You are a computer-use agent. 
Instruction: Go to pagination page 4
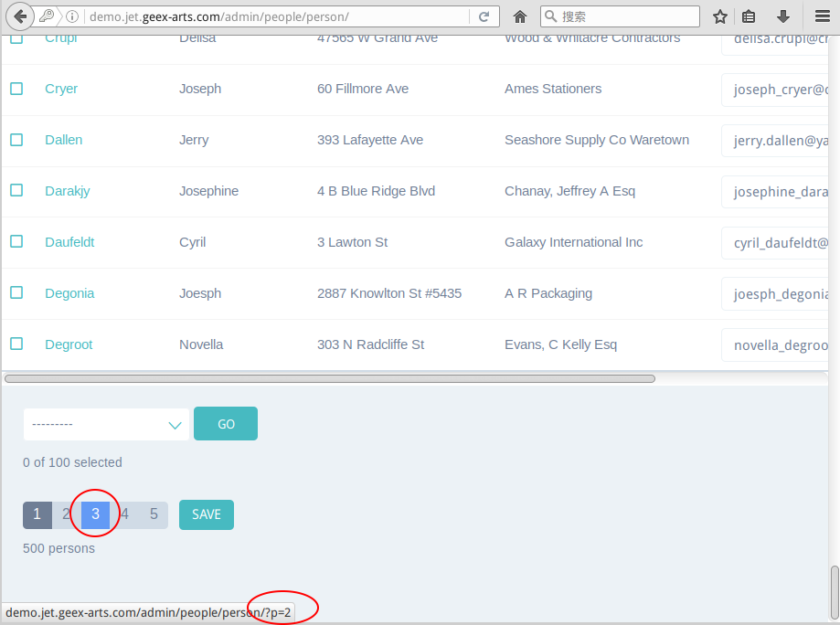click(125, 514)
